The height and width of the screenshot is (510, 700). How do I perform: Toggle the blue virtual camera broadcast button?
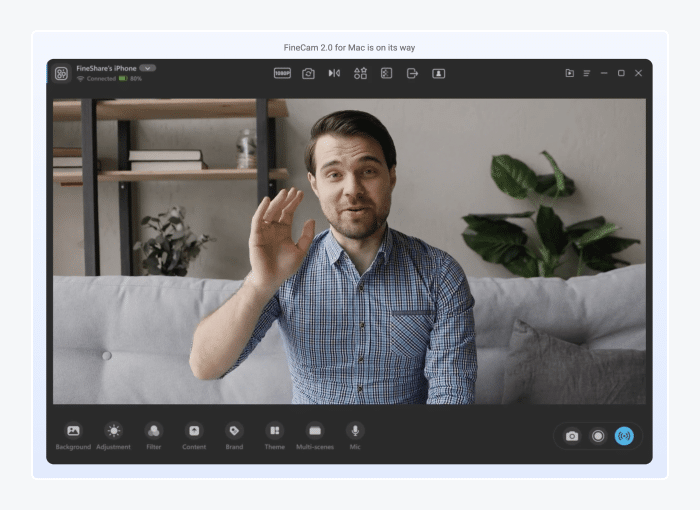coord(624,436)
